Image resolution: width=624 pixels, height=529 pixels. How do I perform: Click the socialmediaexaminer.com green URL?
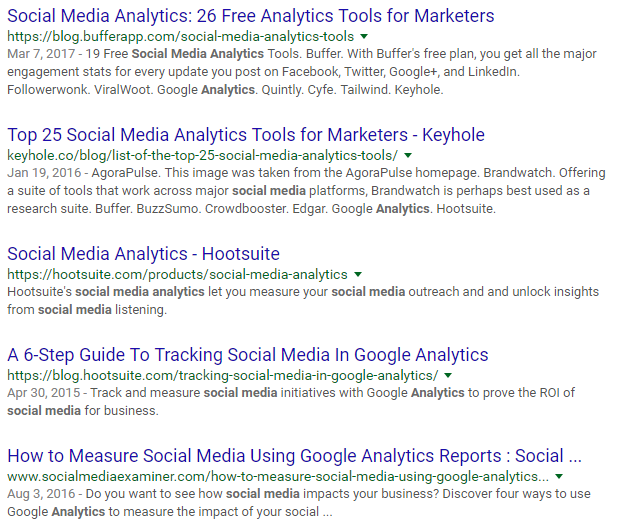pyautogui.click(x=278, y=476)
